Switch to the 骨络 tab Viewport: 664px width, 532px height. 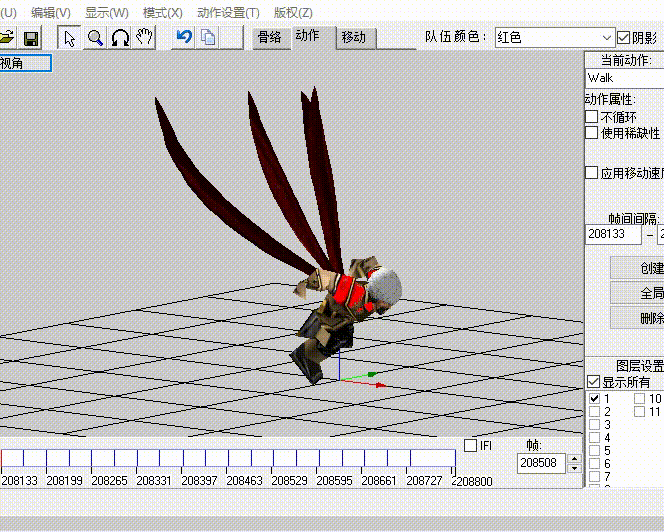(x=270, y=38)
